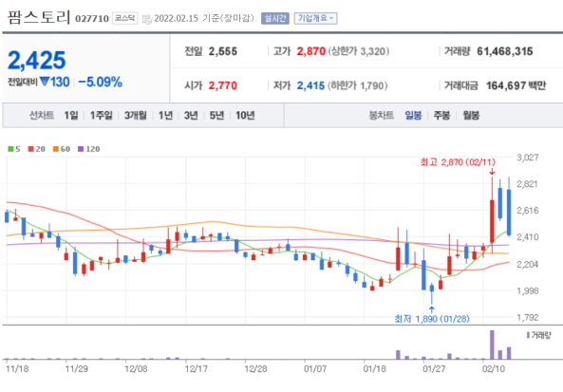
Task: Select the 3개월 line chart tab
Action: [x=136, y=115]
